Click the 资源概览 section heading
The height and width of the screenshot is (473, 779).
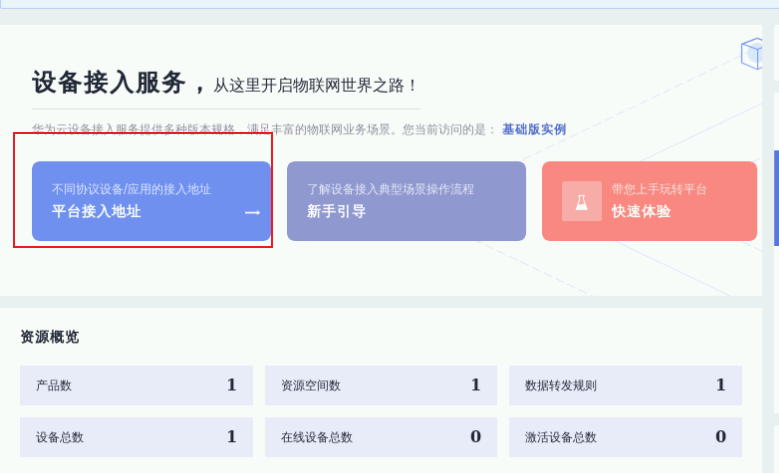50,337
